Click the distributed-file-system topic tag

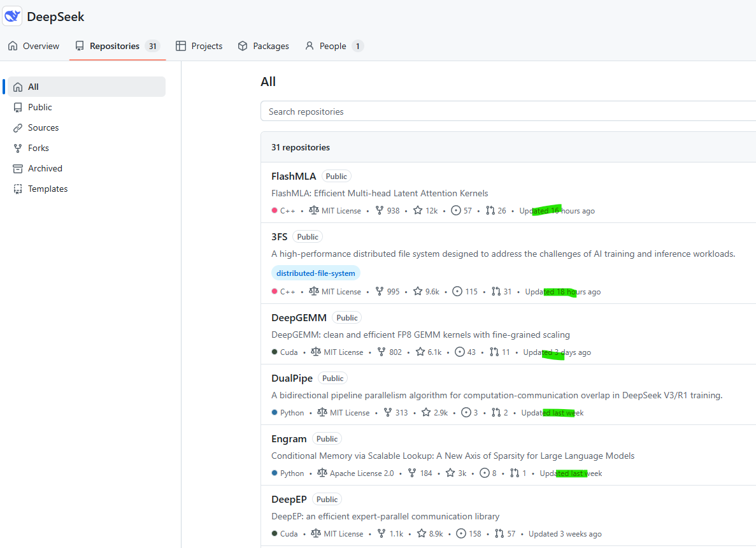click(x=316, y=273)
